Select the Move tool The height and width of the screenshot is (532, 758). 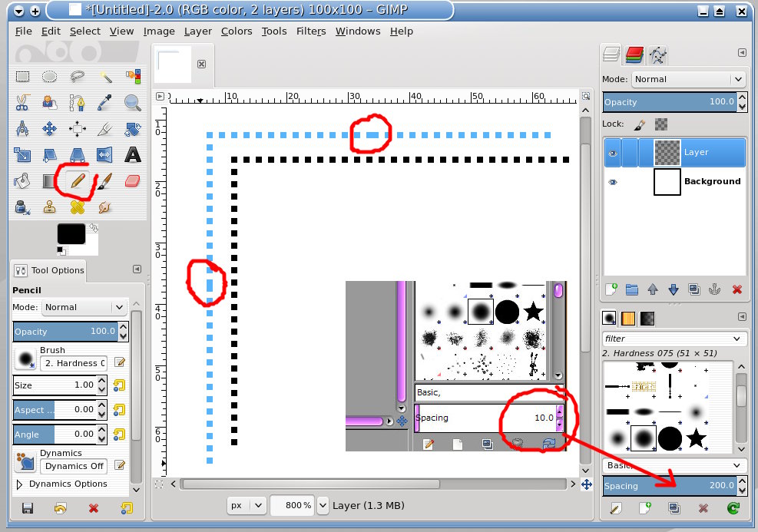coord(49,128)
